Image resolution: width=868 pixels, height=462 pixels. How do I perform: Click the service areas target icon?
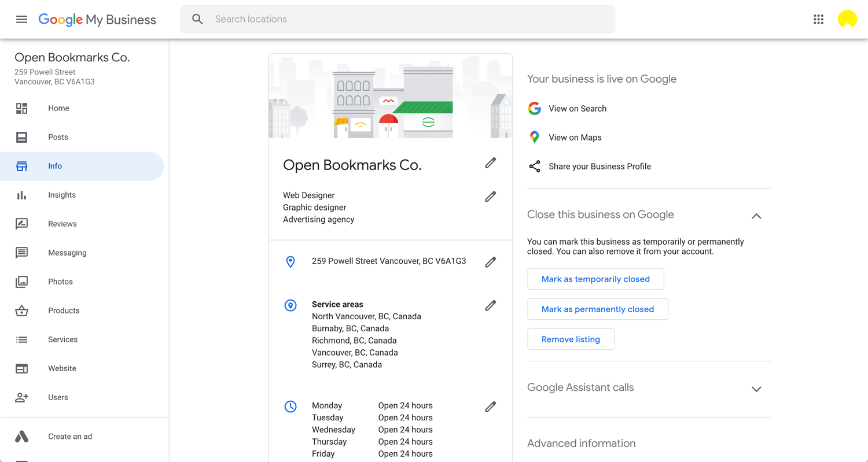point(290,305)
